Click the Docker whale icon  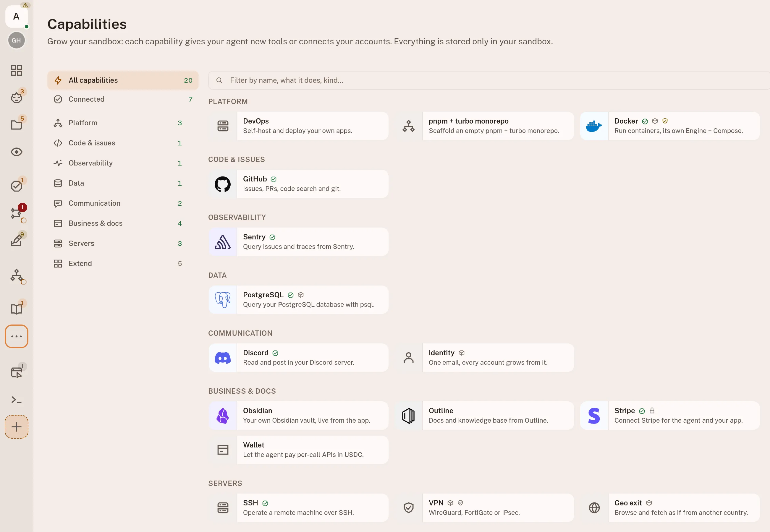coord(594,126)
